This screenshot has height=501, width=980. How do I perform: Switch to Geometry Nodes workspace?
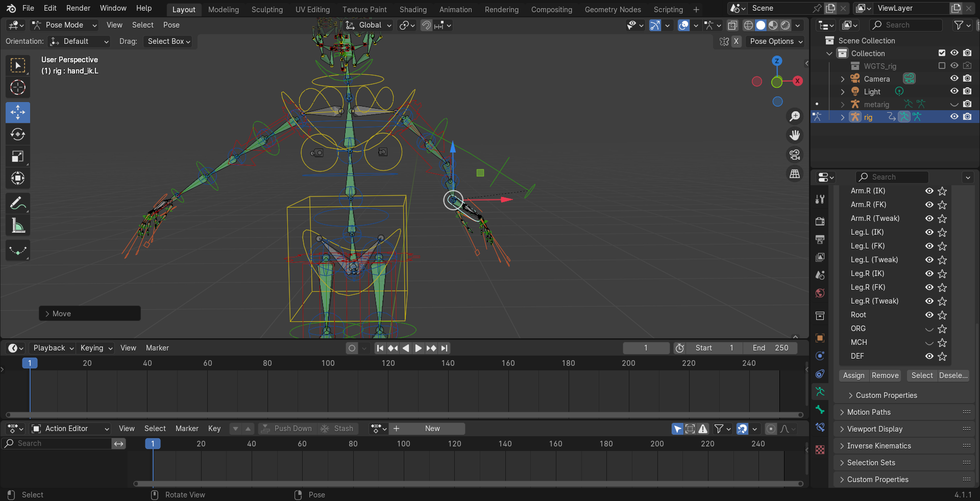(x=612, y=10)
